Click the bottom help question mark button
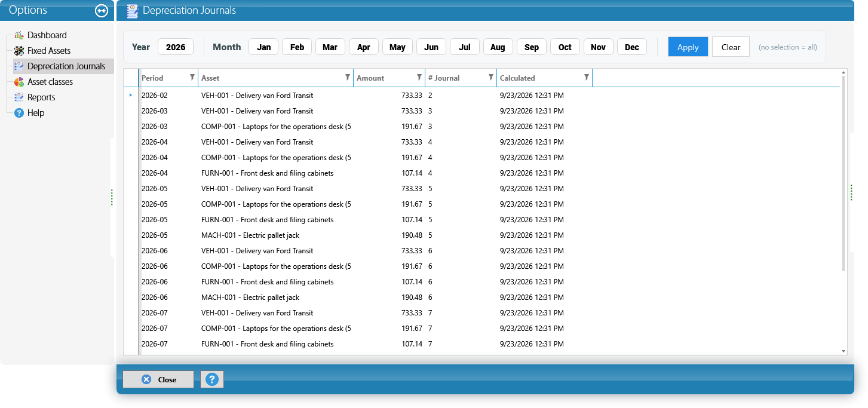 point(212,379)
